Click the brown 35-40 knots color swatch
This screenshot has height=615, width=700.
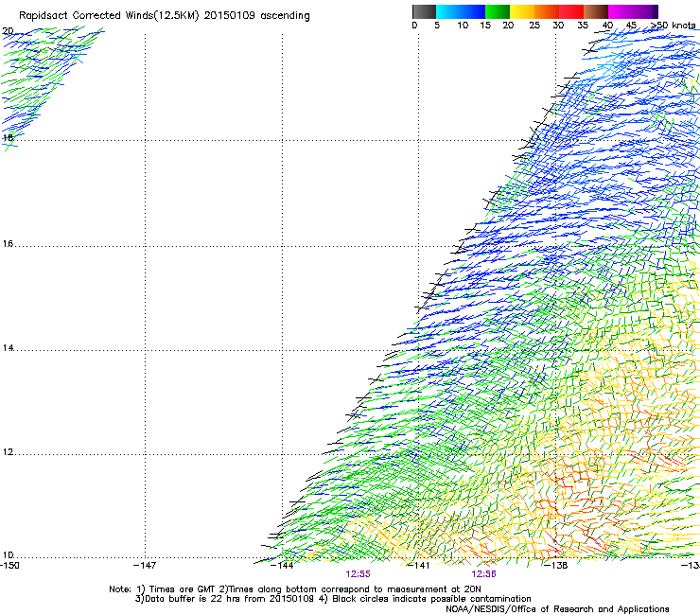coord(596,11)
